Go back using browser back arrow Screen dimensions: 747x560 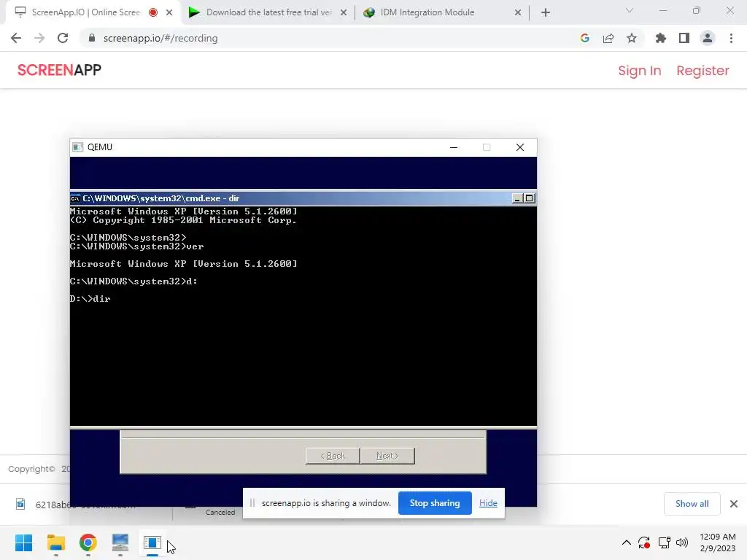click(16, 38)
